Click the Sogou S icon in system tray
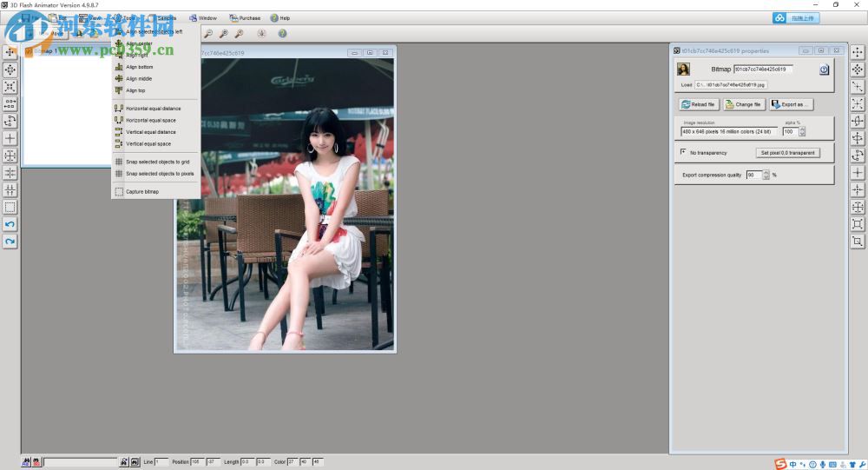The height and width of the screenshot is (470, 868). 780,464
